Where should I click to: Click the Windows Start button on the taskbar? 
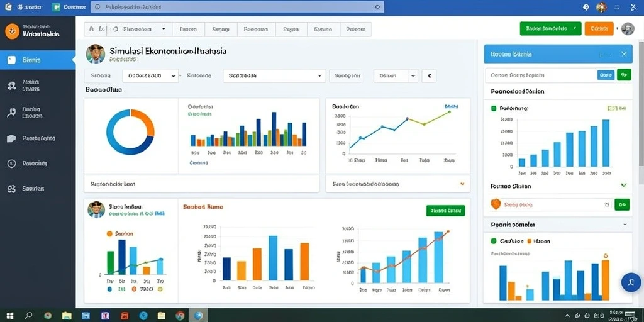tap(10, 316)
